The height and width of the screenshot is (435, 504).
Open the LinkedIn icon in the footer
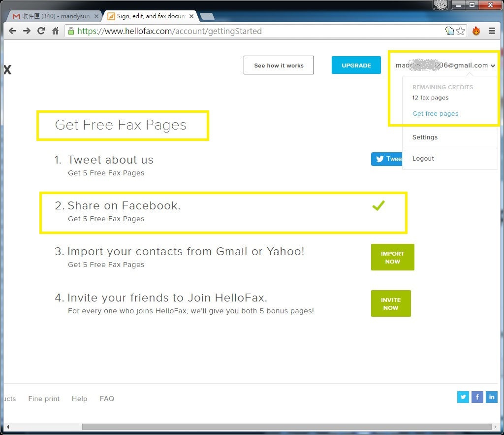pos(492,397)
